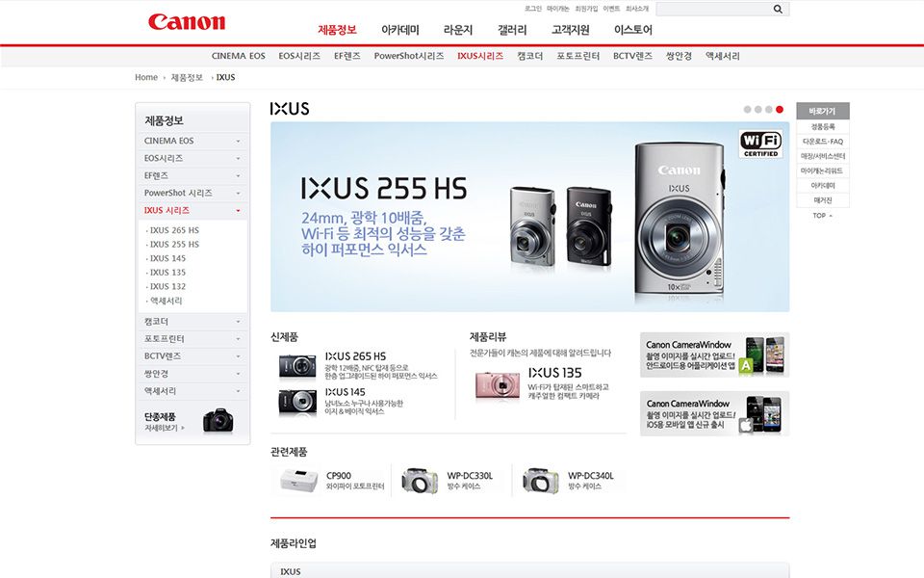Click the WP-DC330L waterproof case image
This screenshot has height=578, width=924.
coord(420,481)
